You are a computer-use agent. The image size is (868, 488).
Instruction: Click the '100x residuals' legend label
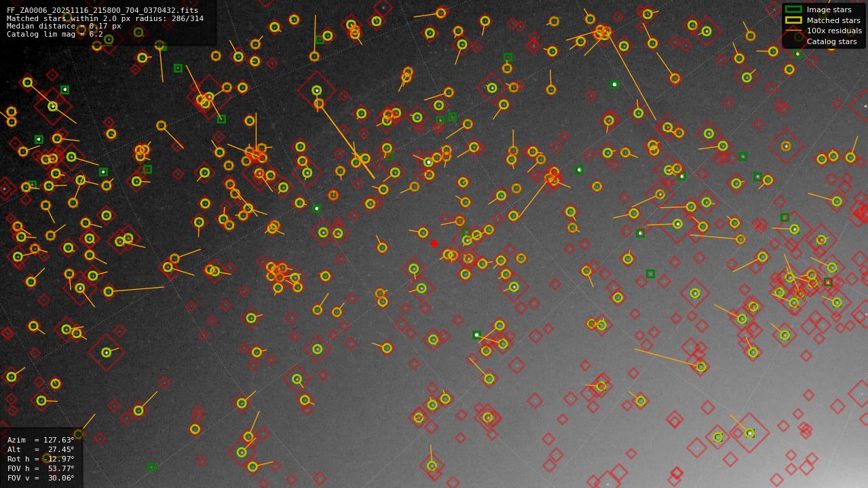(834, 31)
